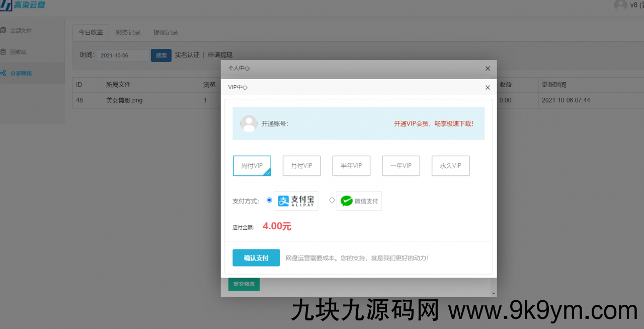
Task: Open 全部文件 in the sidebar
Action: point(21,31)
